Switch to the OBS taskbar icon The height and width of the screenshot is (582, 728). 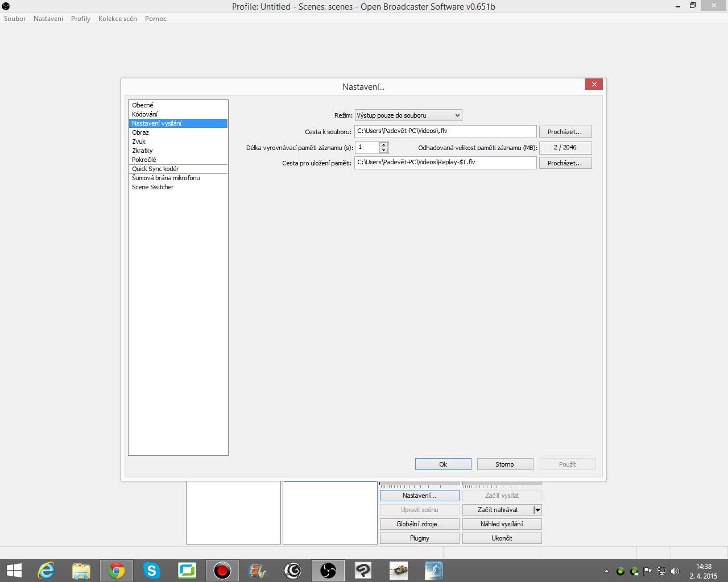pos(328,571)
